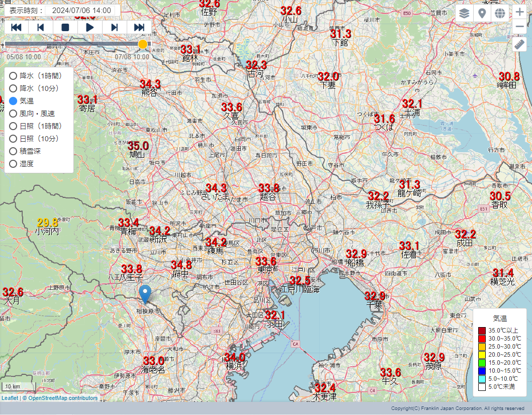Open the Leaflet link
This screenshot has height=415, width=532.
click(x=10, y=398)
